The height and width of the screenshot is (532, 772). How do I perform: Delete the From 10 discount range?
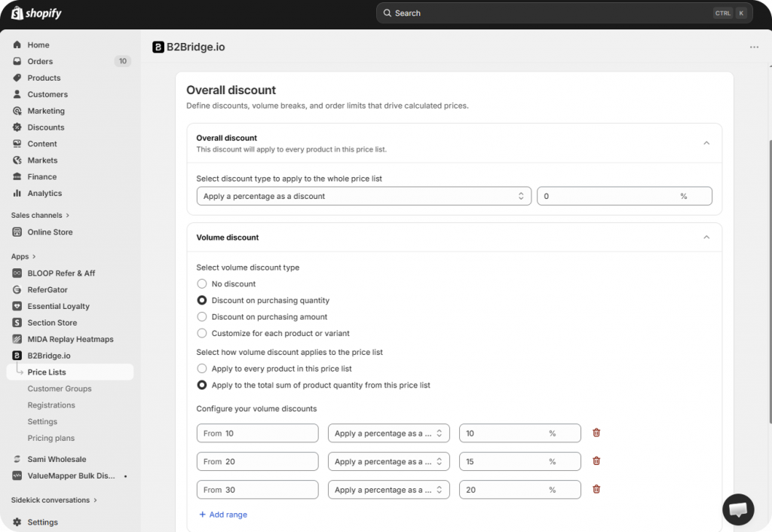coord(596,433)
